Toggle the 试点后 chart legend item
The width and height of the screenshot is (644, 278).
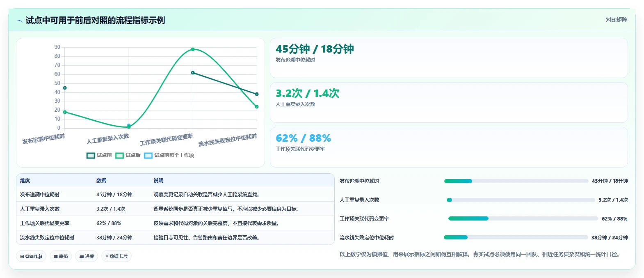point(128,155)
